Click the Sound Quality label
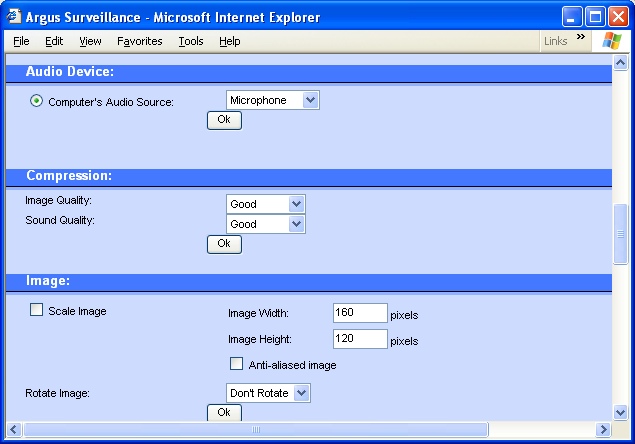This screenshot has width=635, height=444. coord(60,220)
